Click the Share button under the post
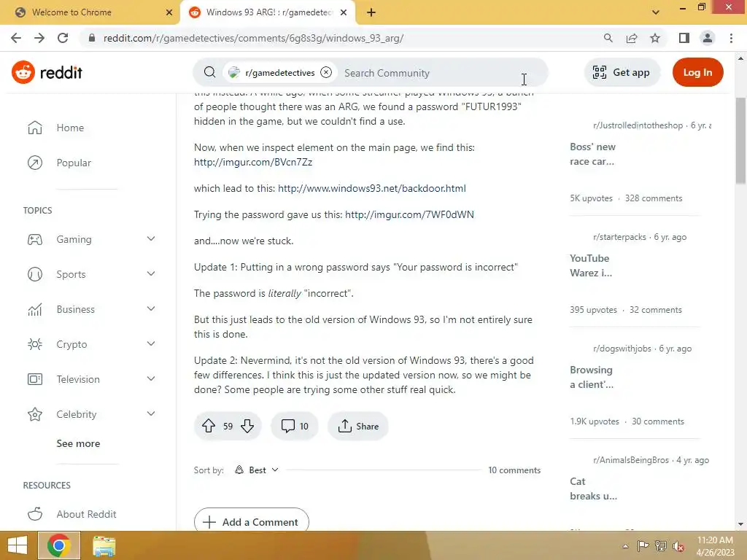This screenshot has height=560, width=747. click(x=358, y=426)
